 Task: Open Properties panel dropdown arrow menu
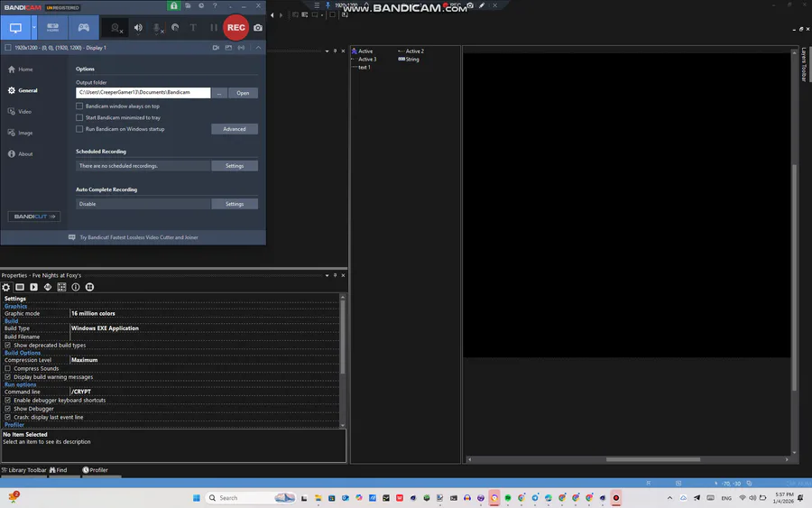[327, 275]
